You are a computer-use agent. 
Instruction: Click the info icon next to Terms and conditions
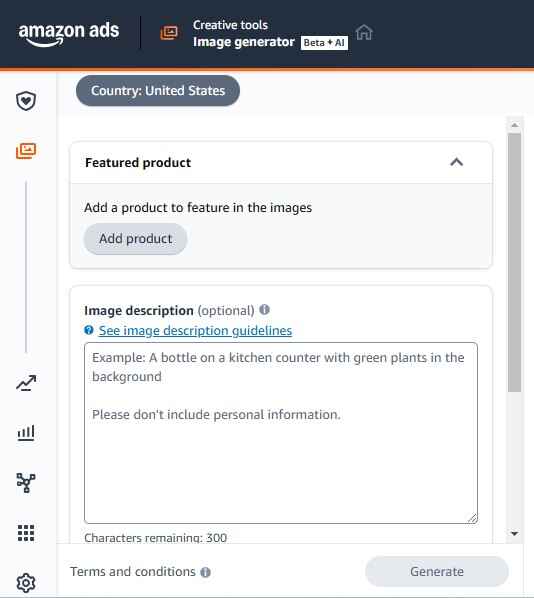[x=206, y=572]
